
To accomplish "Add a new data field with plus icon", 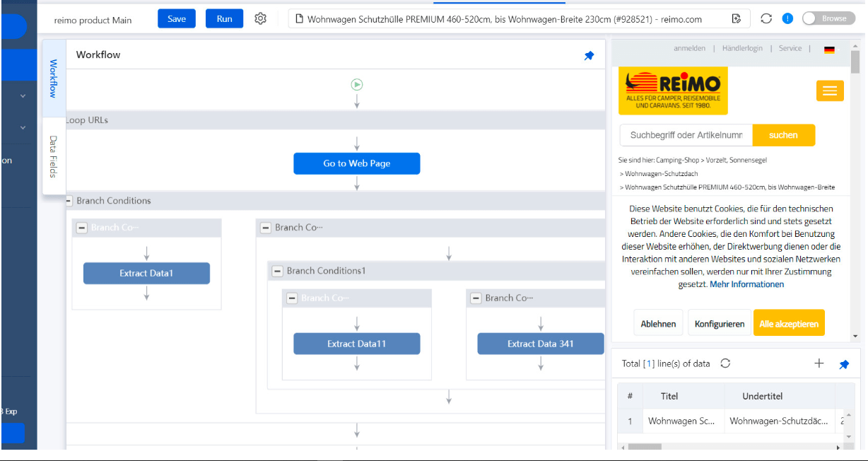I will 819,363.
